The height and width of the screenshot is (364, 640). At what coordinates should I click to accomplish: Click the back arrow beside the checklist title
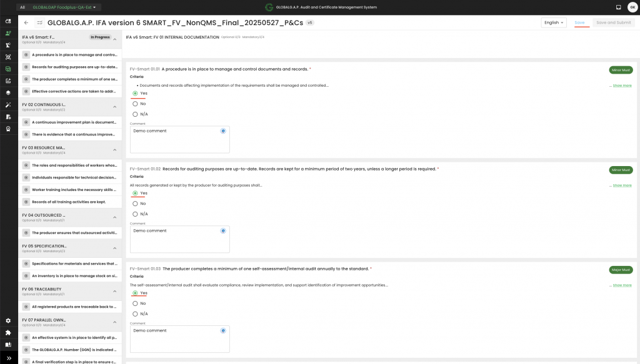click(26, 22)
